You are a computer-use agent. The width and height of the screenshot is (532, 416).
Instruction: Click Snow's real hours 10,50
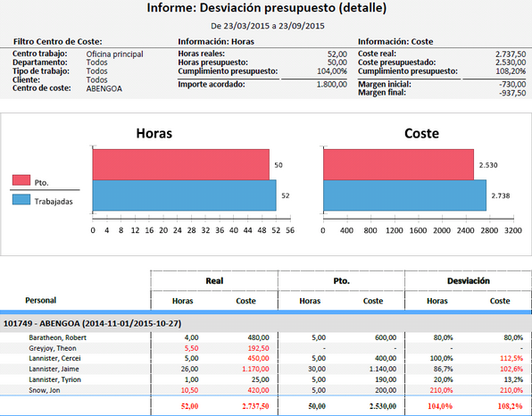click(189, 390)
